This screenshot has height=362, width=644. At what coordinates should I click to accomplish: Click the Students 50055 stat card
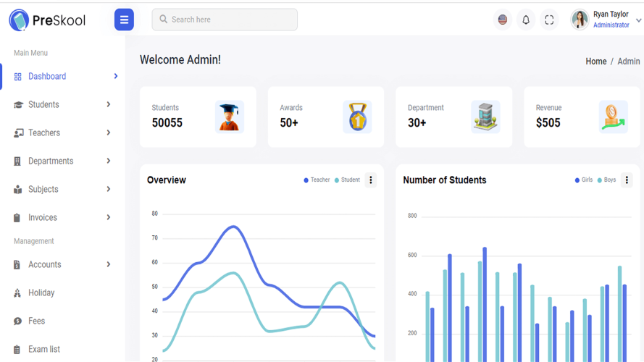coord(198,117)
